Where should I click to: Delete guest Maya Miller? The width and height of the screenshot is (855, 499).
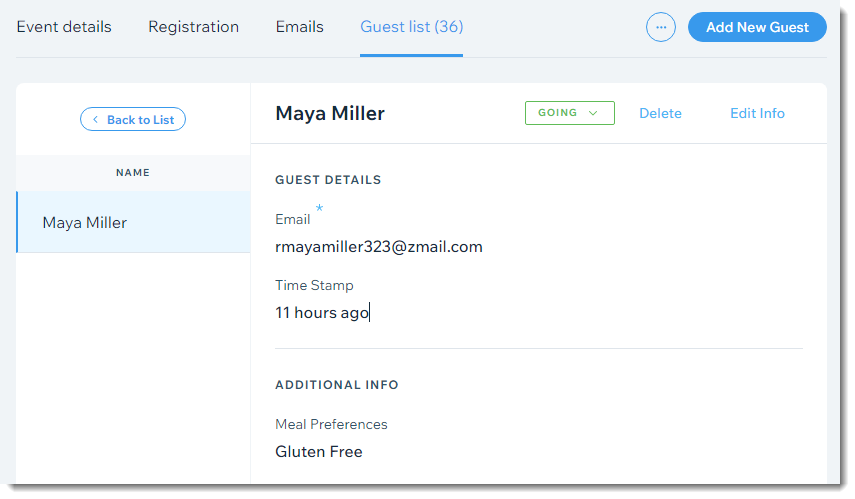[x=660, y=113]
